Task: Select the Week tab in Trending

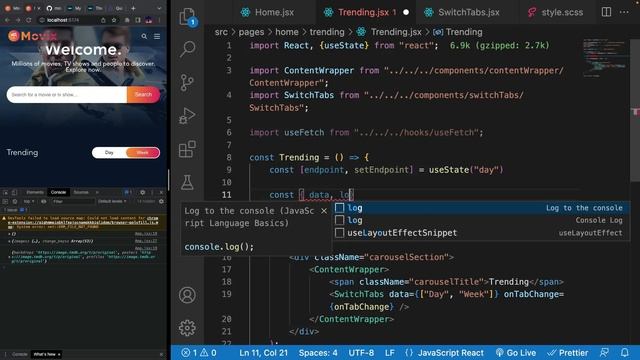Action: tap(142, 152)
